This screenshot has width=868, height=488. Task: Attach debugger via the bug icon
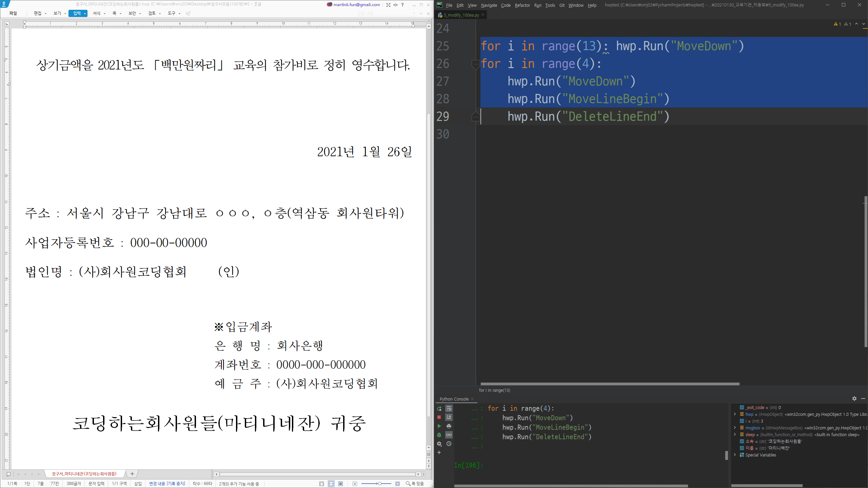coord(439,435)
